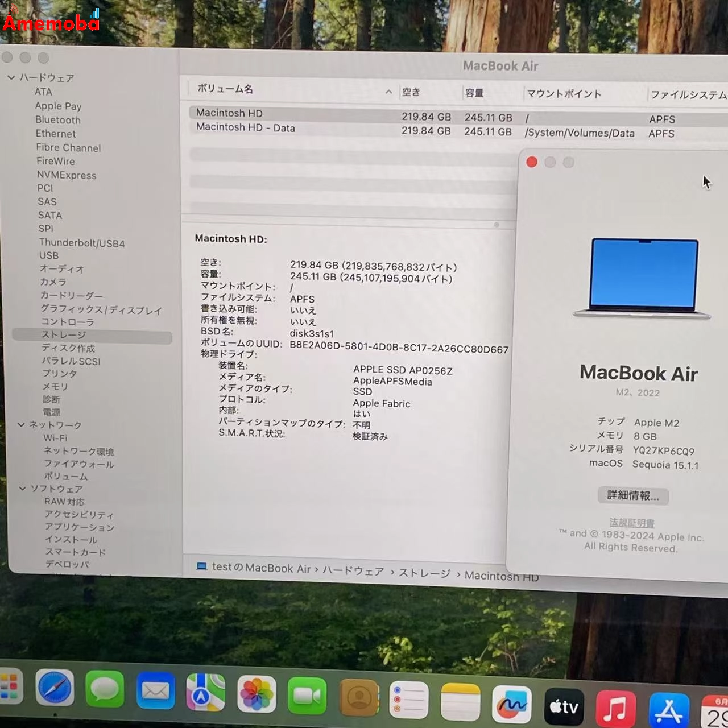Open the 法規証明書 link
Viewport: 728px width, 728px height.
(x=631, y=523)
